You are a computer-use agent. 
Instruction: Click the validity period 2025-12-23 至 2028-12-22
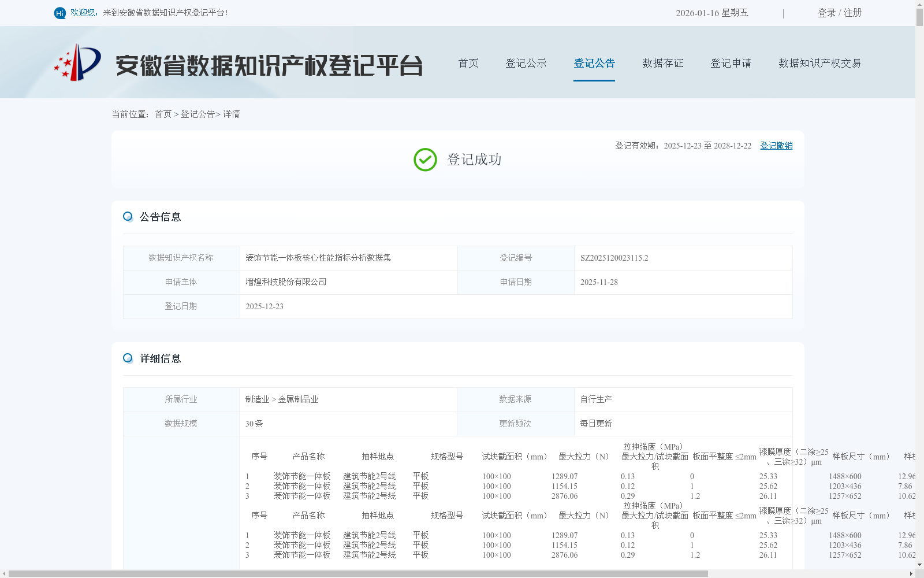pos(707,146)
